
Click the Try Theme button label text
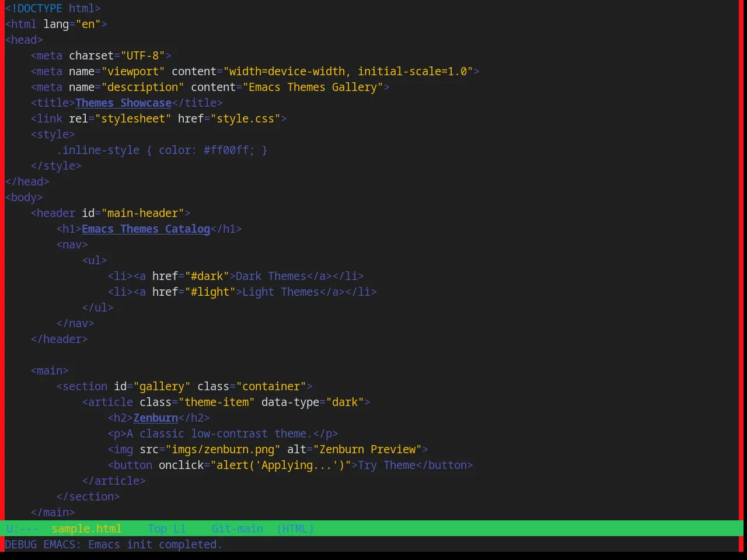(386, 465)
